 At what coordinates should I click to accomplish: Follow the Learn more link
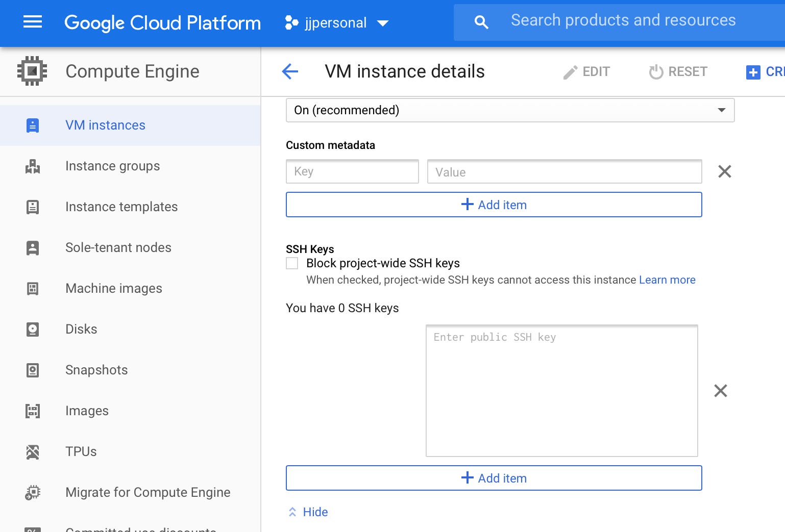[x=667, y=280]
